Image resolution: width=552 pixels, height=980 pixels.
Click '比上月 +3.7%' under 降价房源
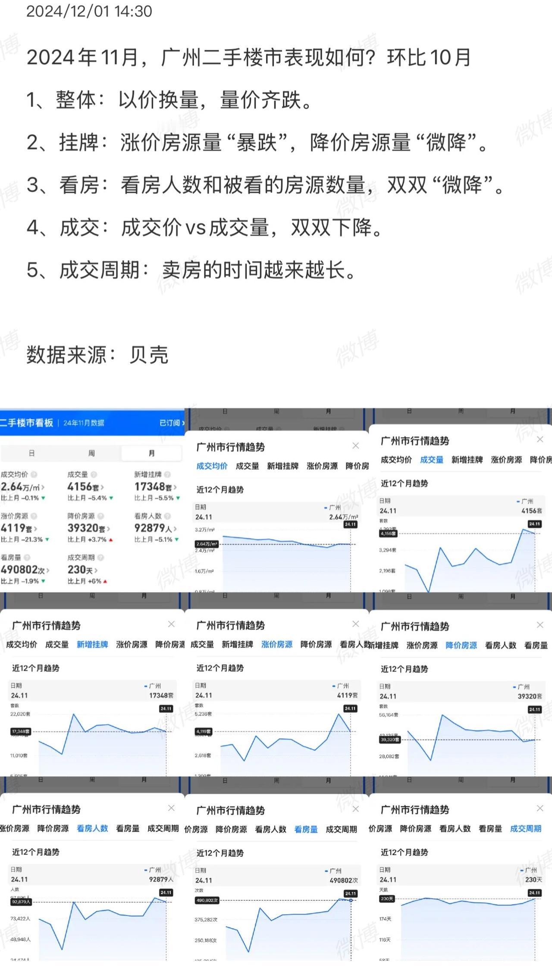90,540
